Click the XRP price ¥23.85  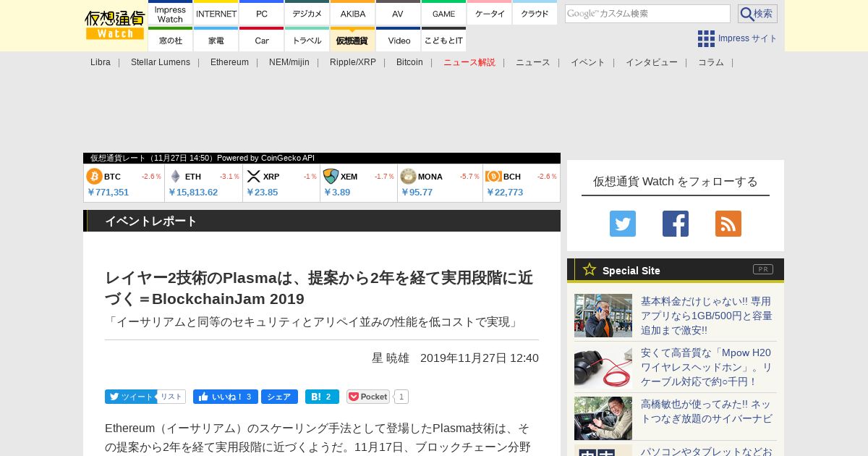coord(262,193)
